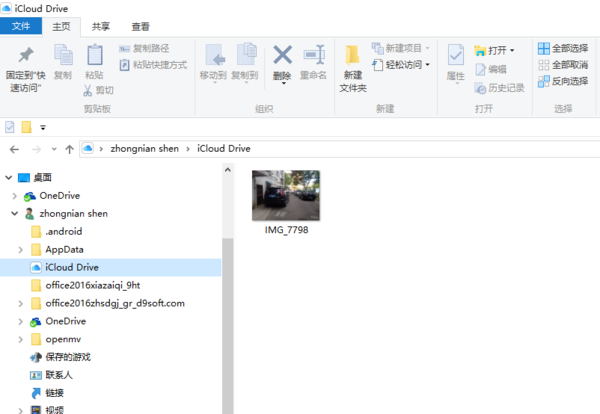This screenshot has height=414, width=600.
Task: Open the New Item dropdown
Action: 400,48
